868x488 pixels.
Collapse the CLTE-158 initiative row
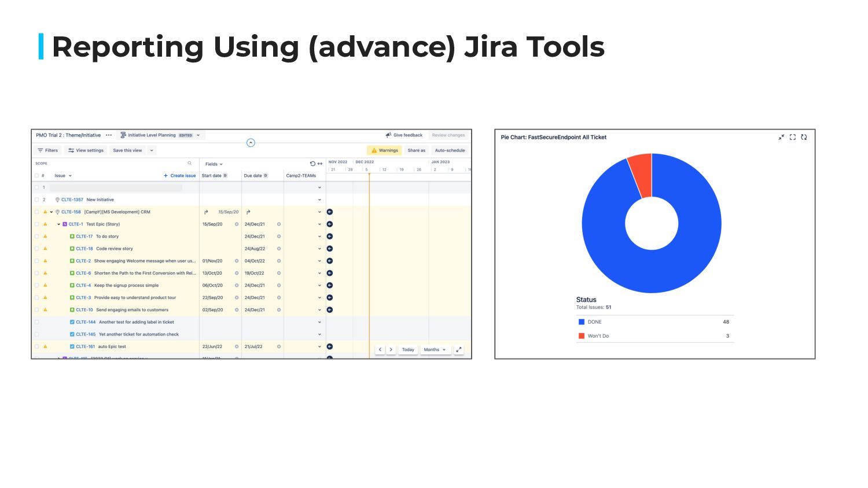pos(52,212)
